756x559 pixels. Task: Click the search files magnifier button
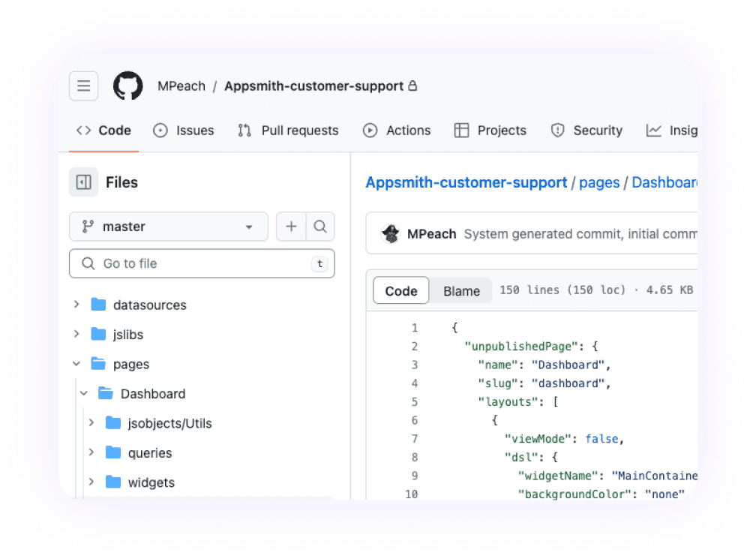coord(320,227)
